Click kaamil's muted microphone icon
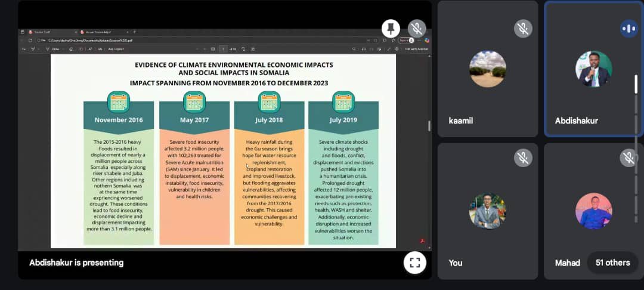The width and height of the screenshot is (644, 290). point(523,28)
